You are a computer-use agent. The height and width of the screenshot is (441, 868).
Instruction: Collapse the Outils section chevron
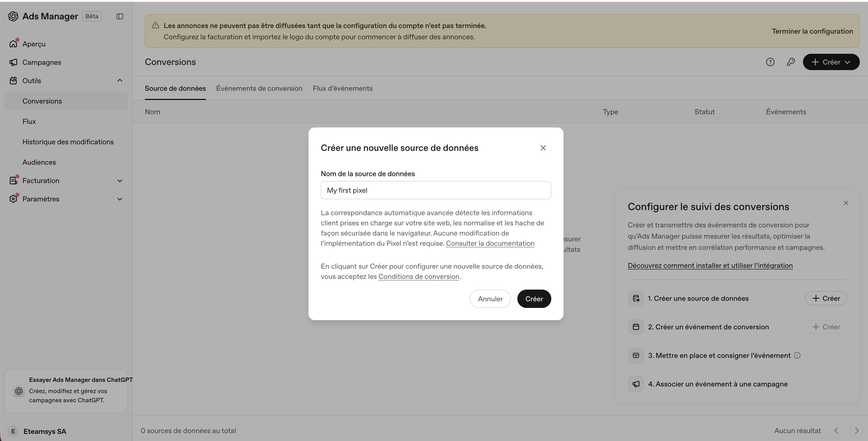coord(120,81)
